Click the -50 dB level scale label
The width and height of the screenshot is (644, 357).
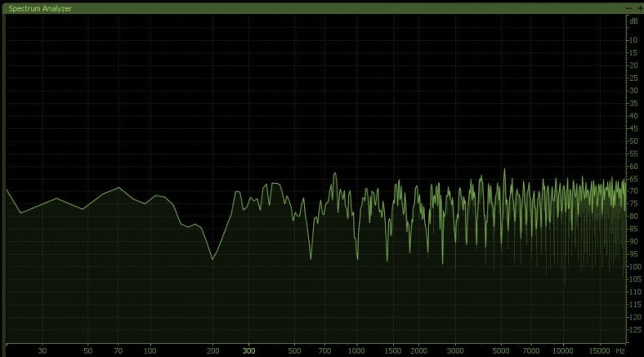coord(633,141)
